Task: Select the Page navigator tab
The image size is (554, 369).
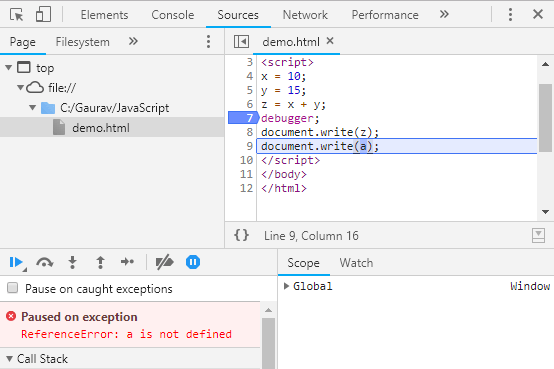Action: click(x=23, y=42)
